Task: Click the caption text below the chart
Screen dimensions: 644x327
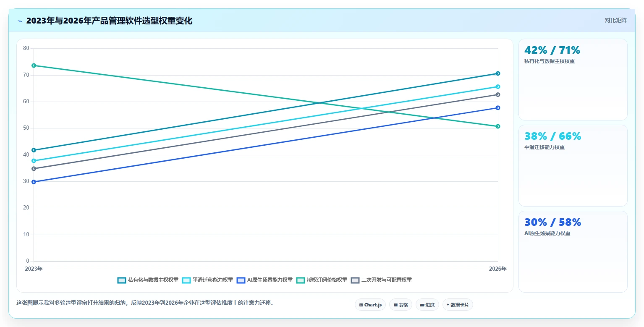Action: point(145,303)
